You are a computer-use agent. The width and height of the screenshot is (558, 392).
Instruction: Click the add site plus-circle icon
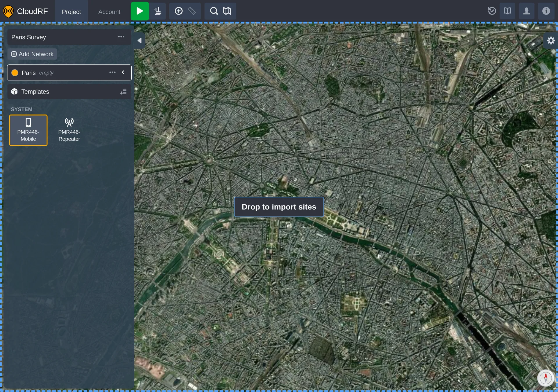coord(178,11)
